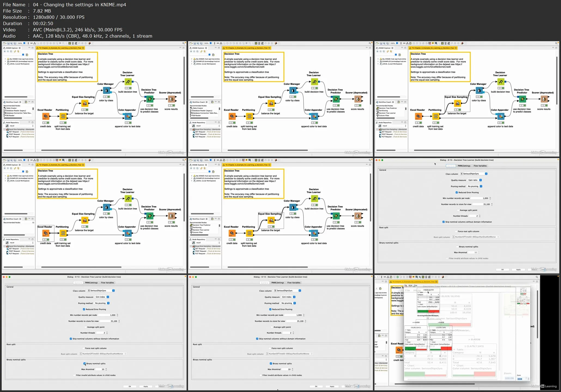
Task: Open Flow Variables tab in eighth frame dialog
Action: [294, 282]
